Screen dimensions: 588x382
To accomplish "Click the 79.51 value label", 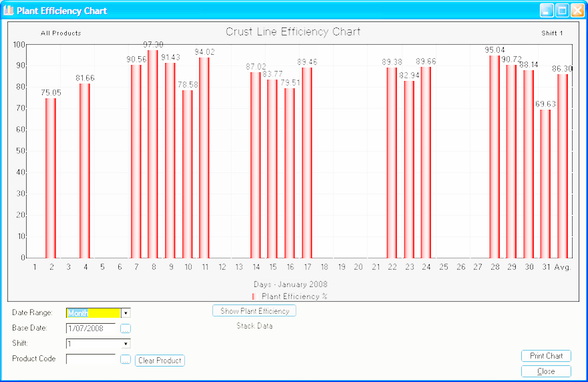I will point(290,83).
